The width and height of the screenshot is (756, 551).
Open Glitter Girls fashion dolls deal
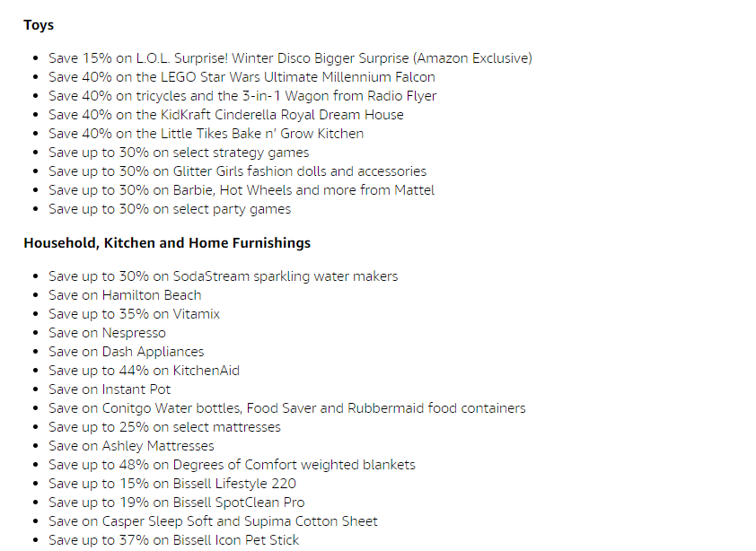(237, 171)
